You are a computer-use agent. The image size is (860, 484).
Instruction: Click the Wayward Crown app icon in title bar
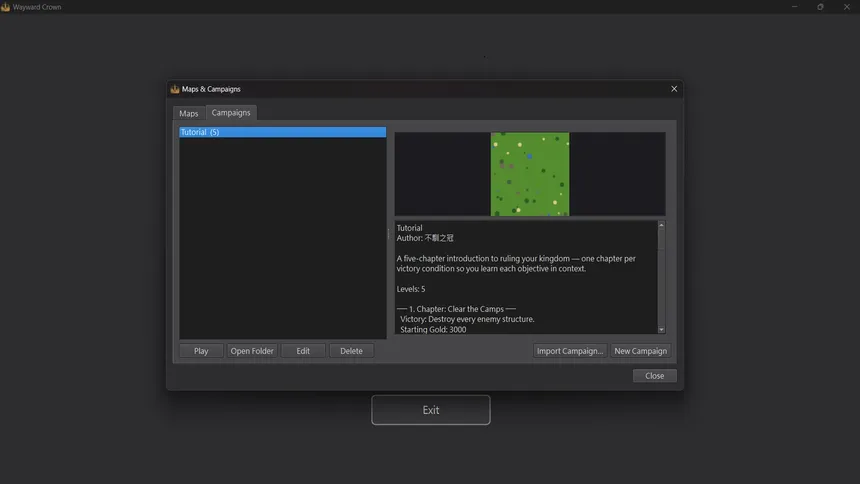point(5,7)
